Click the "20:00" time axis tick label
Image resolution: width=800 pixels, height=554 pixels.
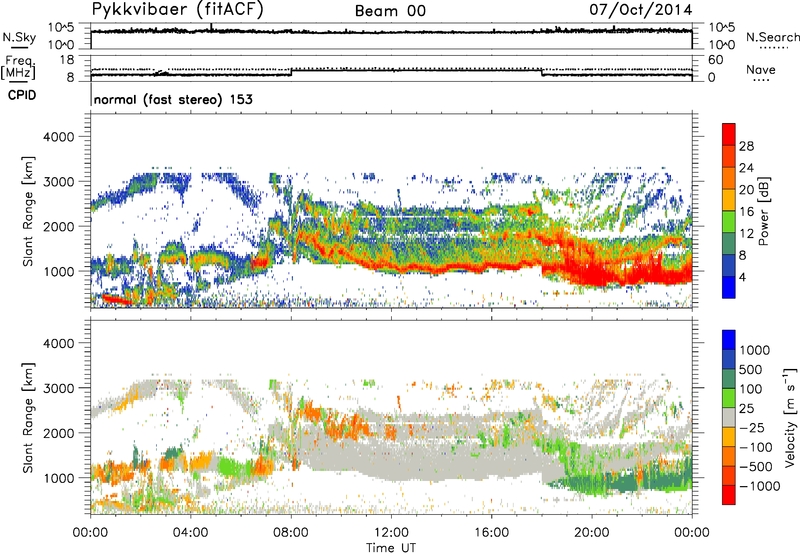pos(592,533)
